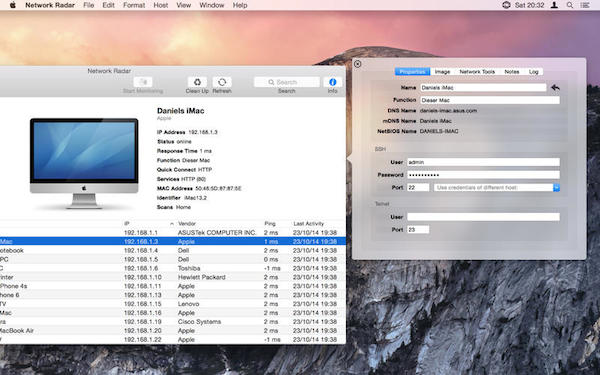Open the Network Radar app menu
This screenshot has width=600, height=375.
(x=50, y=5)
